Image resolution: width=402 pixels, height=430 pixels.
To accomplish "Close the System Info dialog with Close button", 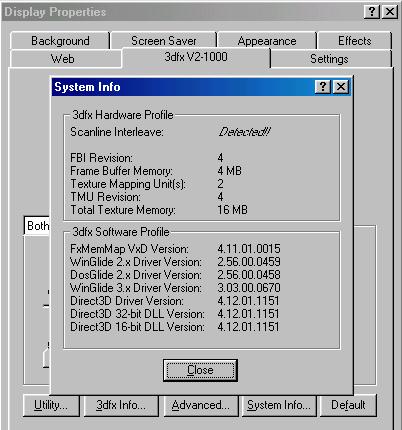I will tap(200, 370).
